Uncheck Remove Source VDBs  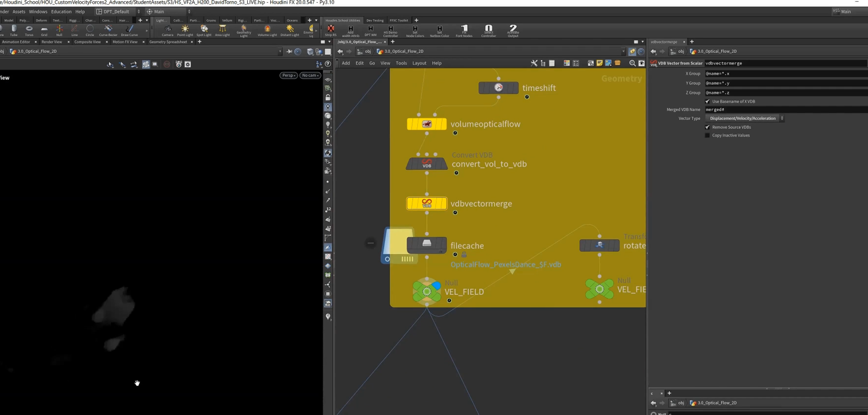(x=707, y=127)
